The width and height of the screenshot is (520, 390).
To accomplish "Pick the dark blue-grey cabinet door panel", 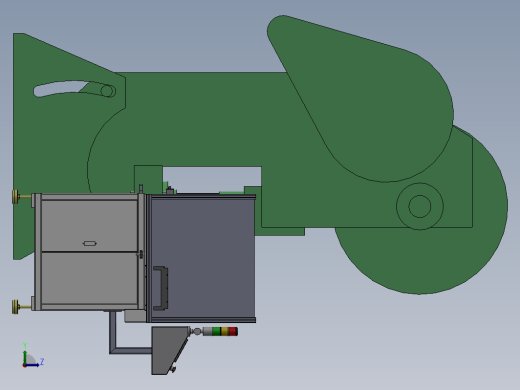I will coord(203,258).
